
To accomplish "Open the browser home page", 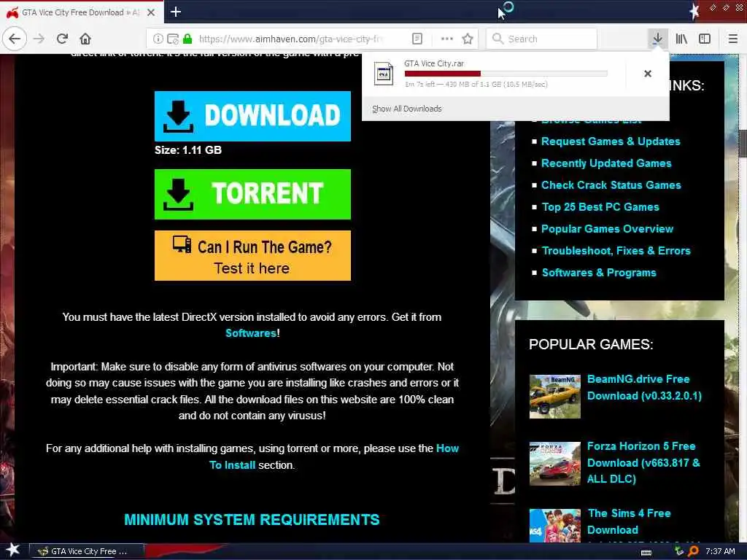I will [x=85, y=39].
